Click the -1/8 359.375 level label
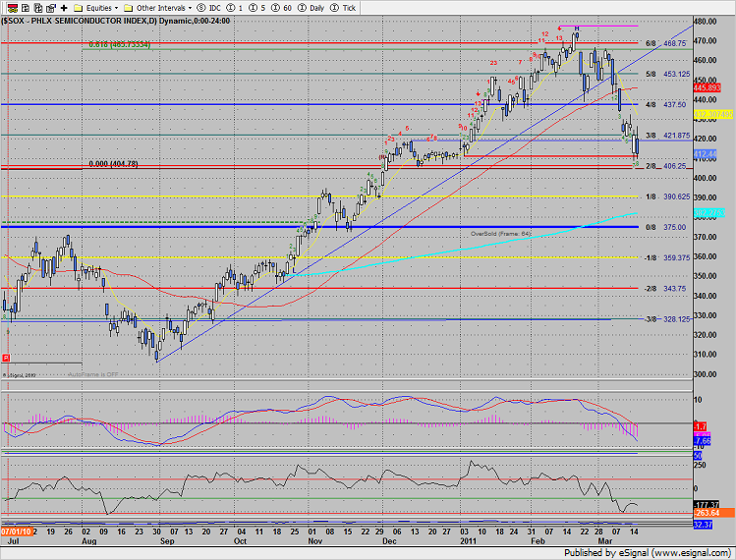Viewport: 736px width, 560px height. coord(667,258)
